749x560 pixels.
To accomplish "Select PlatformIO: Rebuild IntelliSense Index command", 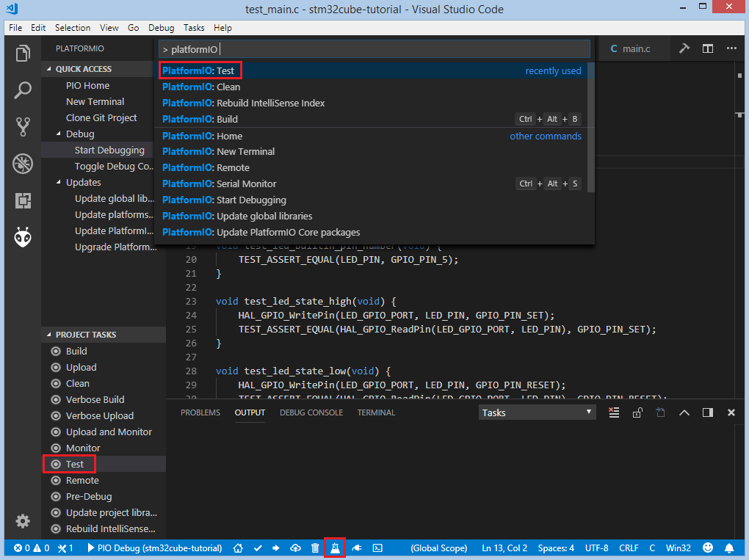I will coord(374,103).
